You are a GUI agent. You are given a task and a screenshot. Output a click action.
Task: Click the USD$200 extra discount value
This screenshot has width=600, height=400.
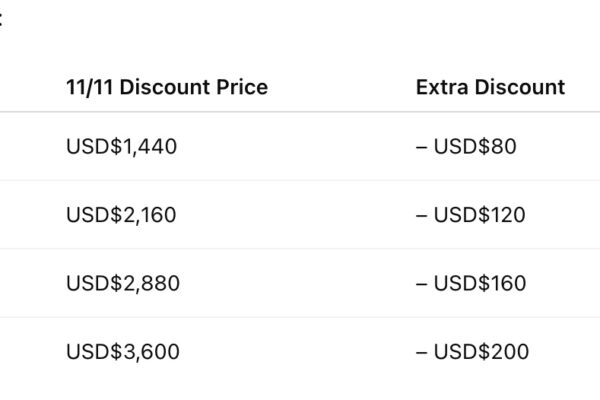click(x=481, y=352)
